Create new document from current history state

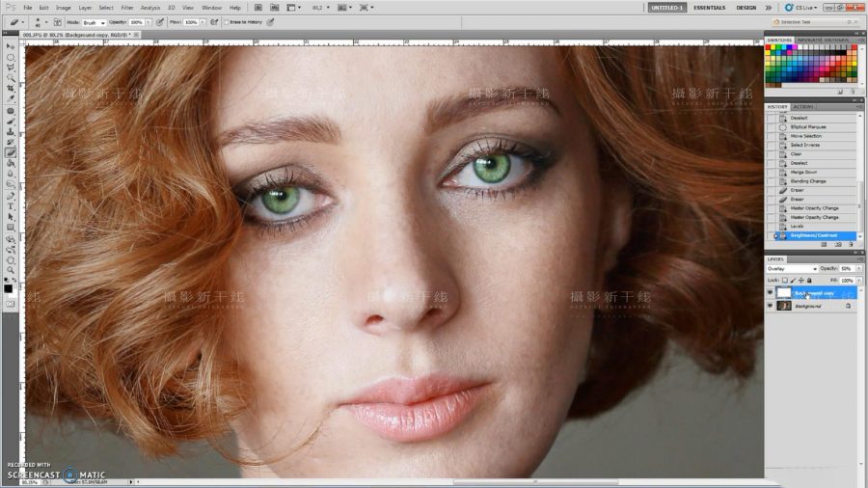(x=825, y=244)
